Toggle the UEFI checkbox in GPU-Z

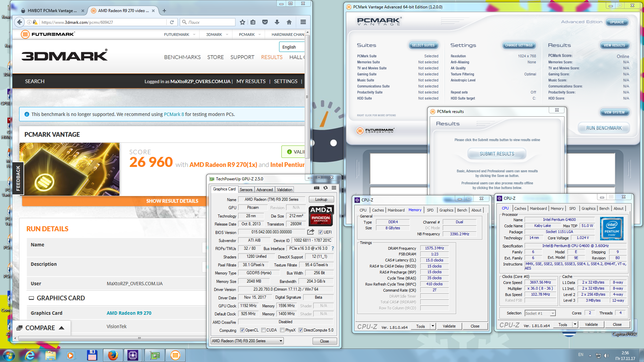(320, 232)
